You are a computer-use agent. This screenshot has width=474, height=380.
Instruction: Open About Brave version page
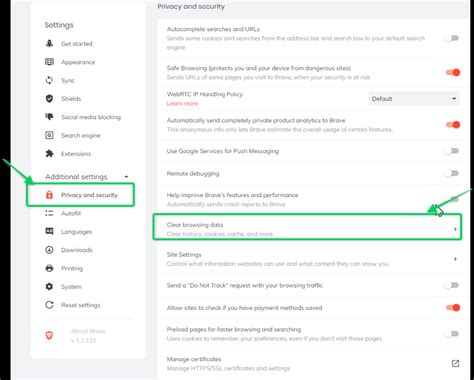(88, 335)
